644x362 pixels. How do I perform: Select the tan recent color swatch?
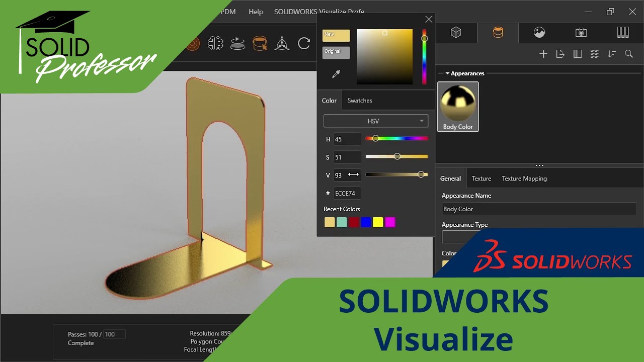click(330, 222)
